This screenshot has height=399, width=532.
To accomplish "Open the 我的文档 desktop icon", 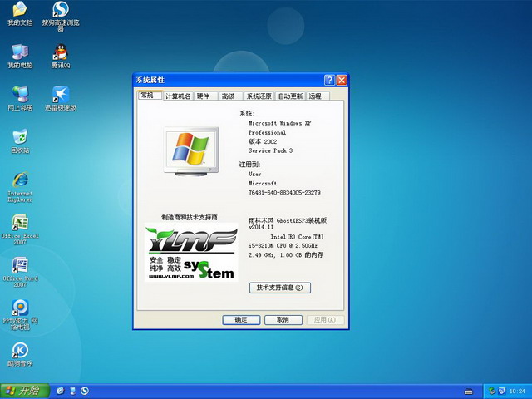I will (x=20, y=12).
